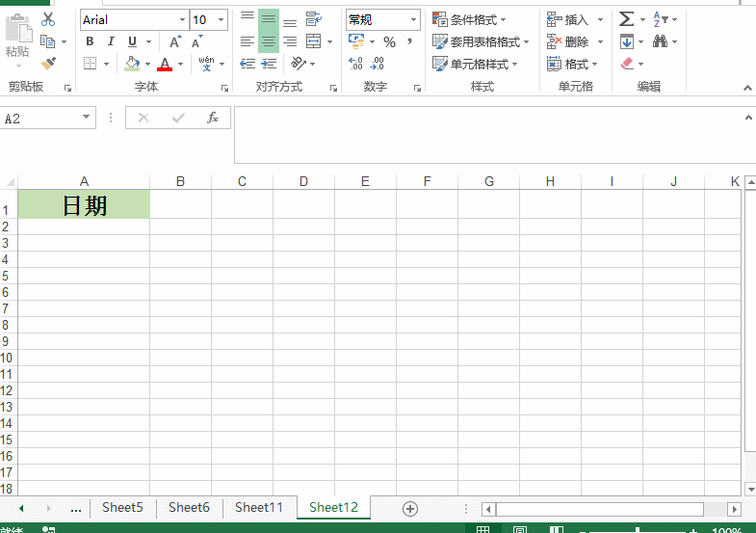Decrease font size with smaller A
The height and width of the screenshot is (533, 756).
tap(196, 41)
